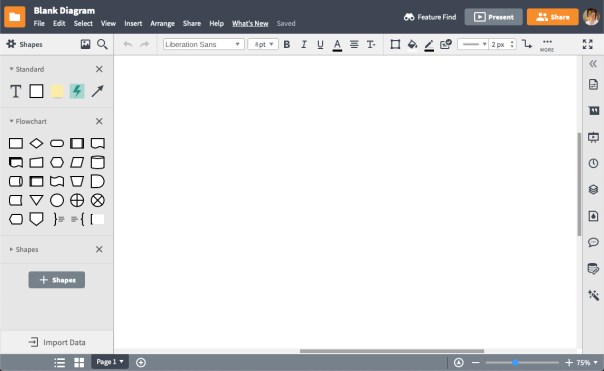Toggle underline formatting
Image resolution: width=604 pixels, height=371 pixels.
320,45
